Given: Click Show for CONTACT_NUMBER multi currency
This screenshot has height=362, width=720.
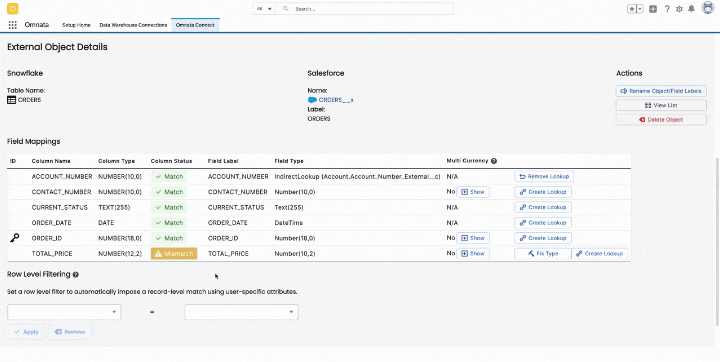Looking at the screenshot, I should 472,192.
